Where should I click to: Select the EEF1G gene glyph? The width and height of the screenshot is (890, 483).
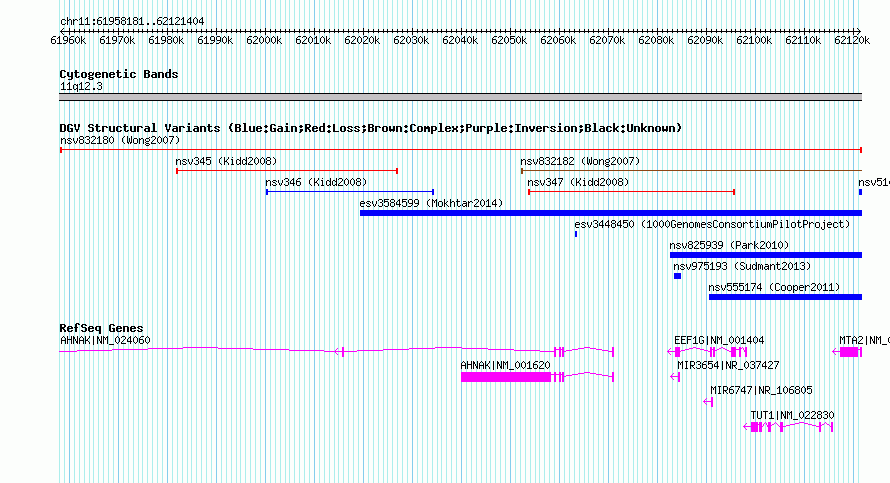tap(707, 352)
